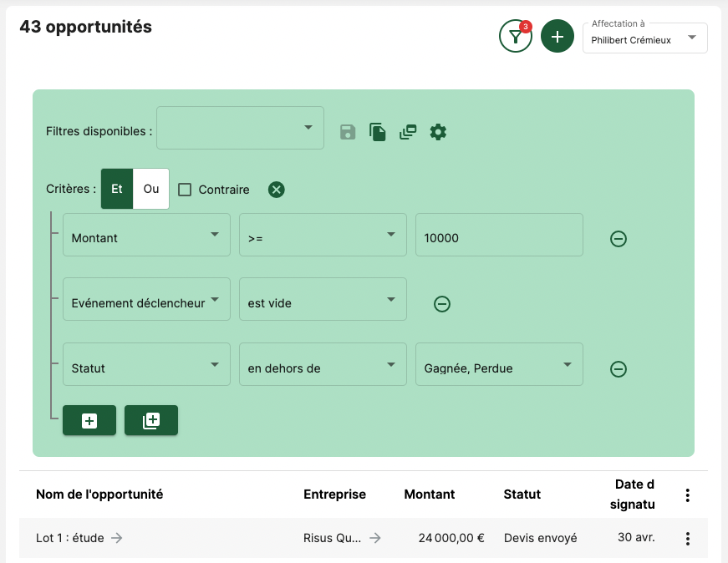Viewport: 728px width, 563px height.
Task: Click the Lot 1 : étude opportunity name
Action: 70,538
